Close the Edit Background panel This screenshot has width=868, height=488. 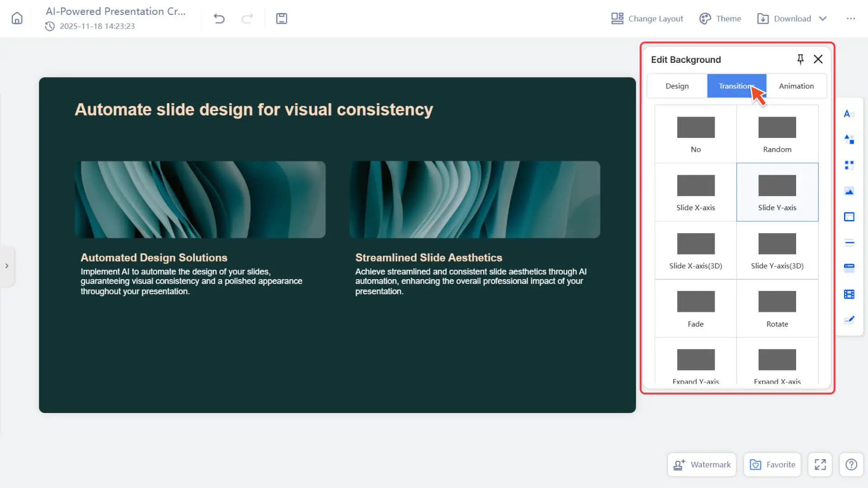818,59
